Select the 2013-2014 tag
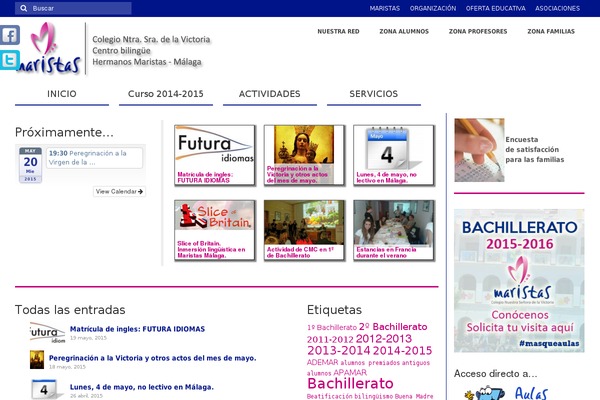The width and height of the screenshot is (600, 400). (339, 351)
